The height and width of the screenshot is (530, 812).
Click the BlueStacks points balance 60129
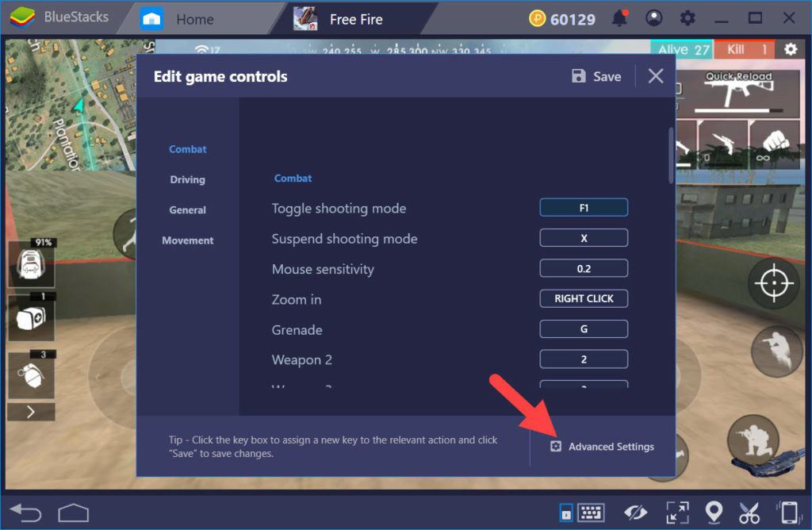[x=564, y=17]
